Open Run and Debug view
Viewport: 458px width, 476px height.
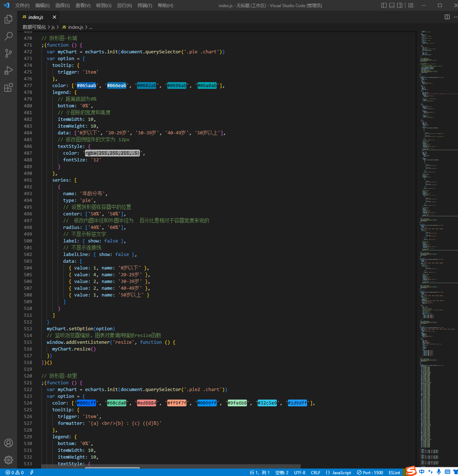[x=9, y=70]
